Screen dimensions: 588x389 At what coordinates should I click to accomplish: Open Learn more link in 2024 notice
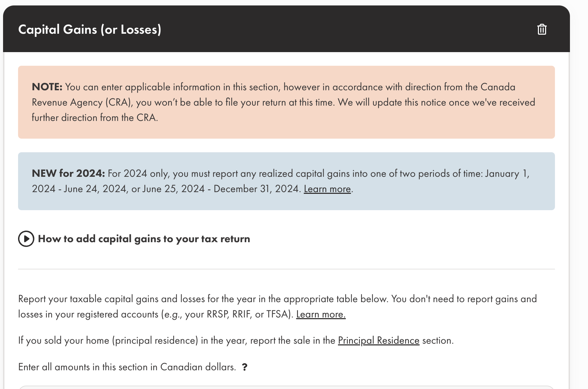(x=327, y=189)
